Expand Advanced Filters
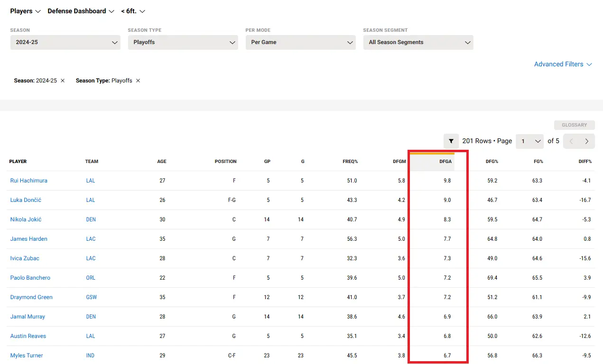The height and width of the screenshot is (364, 603). tap(563, 64)
